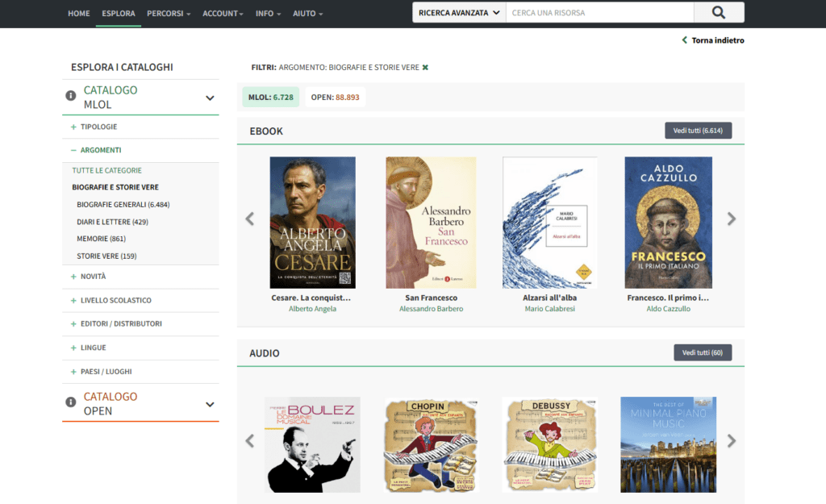The image size is (826, 504).
Task: Collapse the Catalogo MLOL section chevron
Action: pyautogui.click(x=210, y=98)
